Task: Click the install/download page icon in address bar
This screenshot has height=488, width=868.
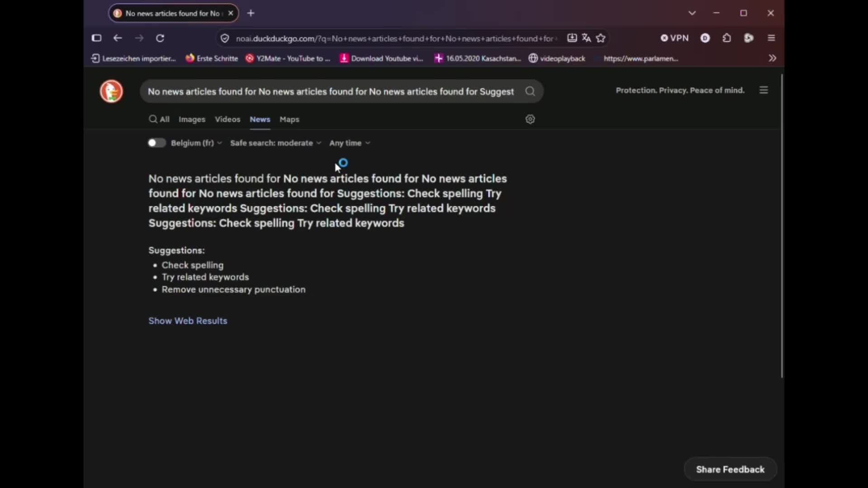Action: point(572,38)
